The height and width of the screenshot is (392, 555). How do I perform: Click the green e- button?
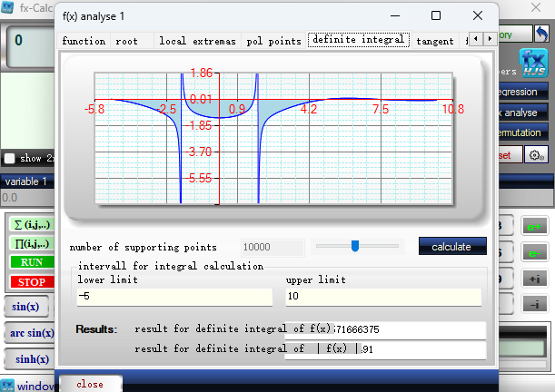[534, 253]
